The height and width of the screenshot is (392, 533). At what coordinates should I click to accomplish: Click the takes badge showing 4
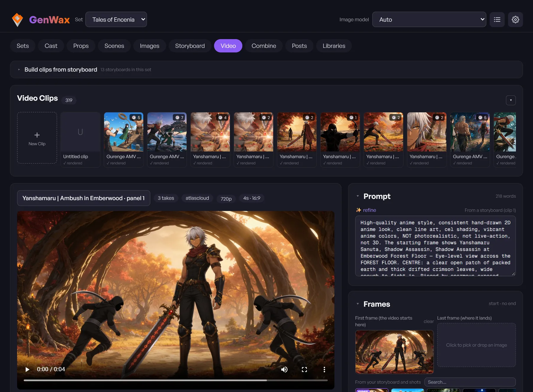click(223, 117)
